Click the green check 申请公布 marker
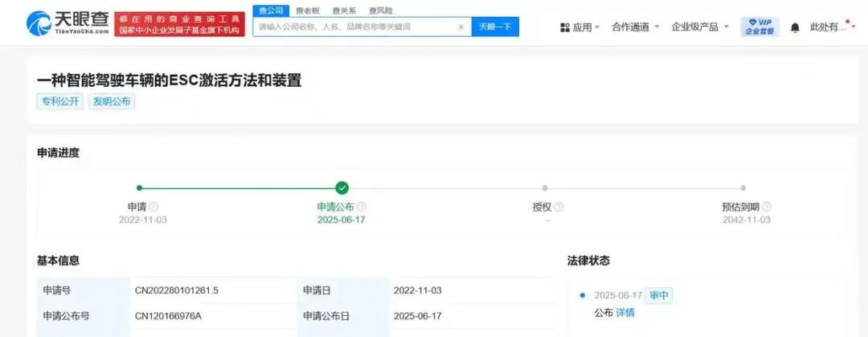The height and width of the screenshot is (337, 868). click(x=342, y=188)
